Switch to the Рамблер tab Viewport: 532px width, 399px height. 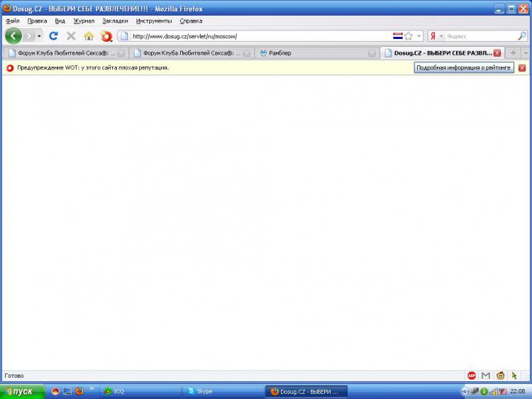312,53
